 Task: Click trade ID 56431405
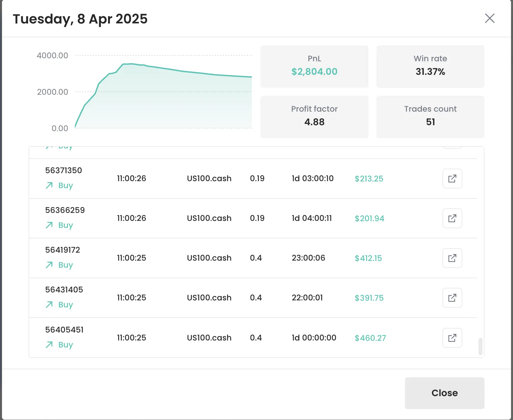click(x=64, y=290)
